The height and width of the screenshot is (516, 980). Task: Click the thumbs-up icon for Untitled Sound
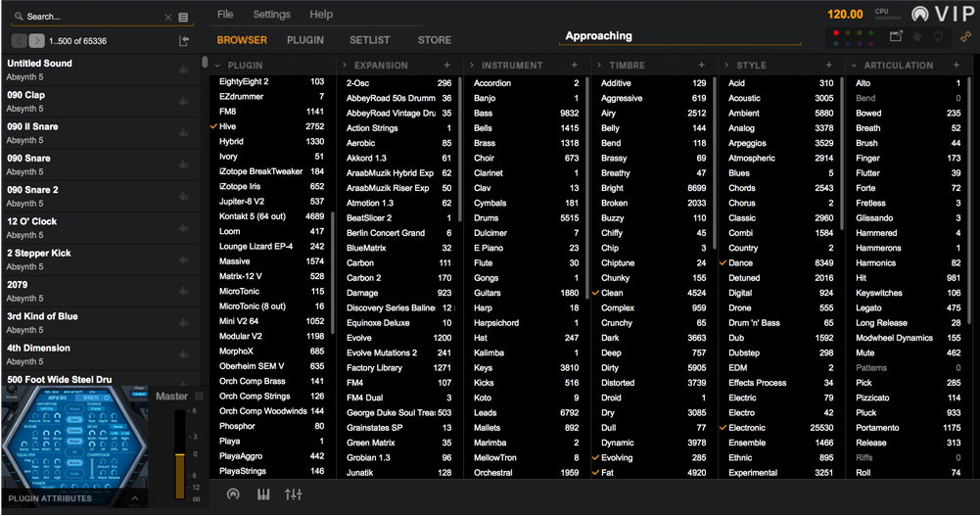coord(184,70)
